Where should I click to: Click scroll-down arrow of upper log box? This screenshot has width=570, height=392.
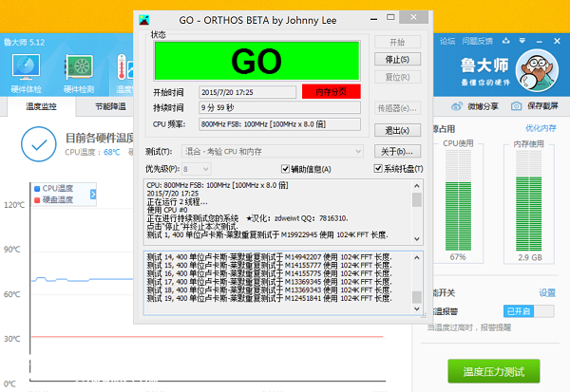coord(417,239)
